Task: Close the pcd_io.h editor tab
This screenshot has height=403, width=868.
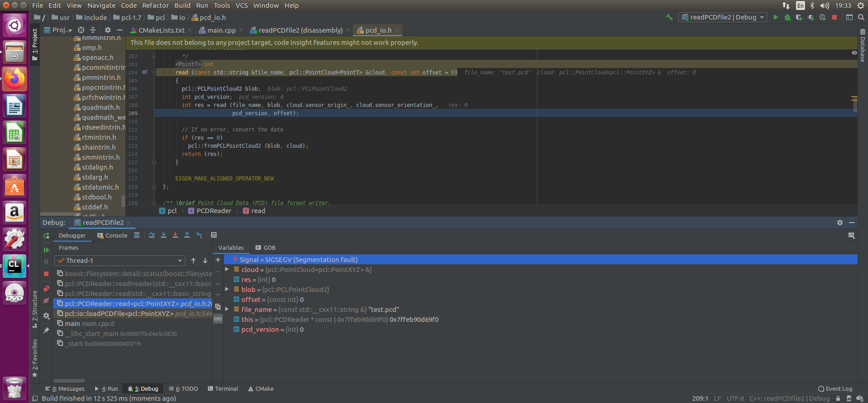Action: (x=397, y=30)
